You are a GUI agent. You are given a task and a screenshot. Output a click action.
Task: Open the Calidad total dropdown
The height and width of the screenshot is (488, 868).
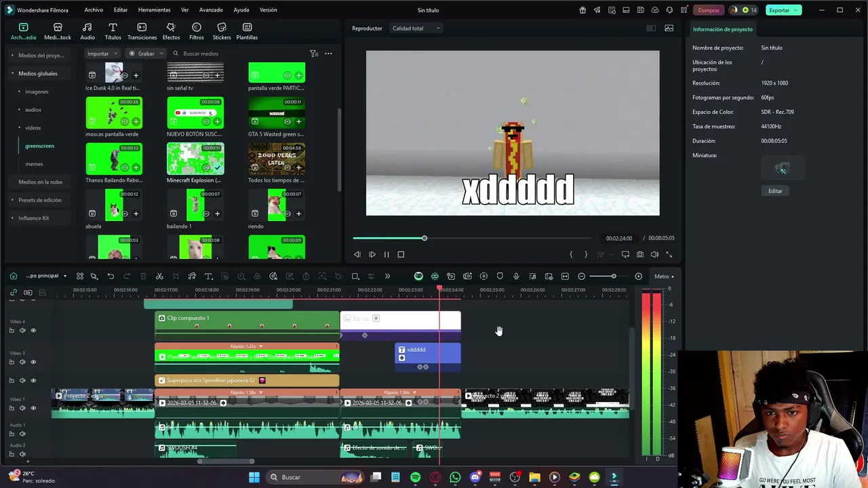(x=416, y=28)
